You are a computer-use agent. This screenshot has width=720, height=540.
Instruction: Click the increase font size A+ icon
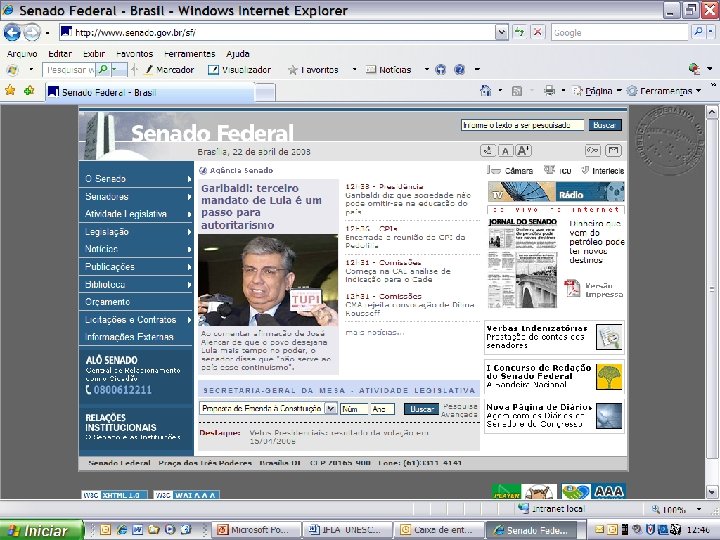click(523, 150)
